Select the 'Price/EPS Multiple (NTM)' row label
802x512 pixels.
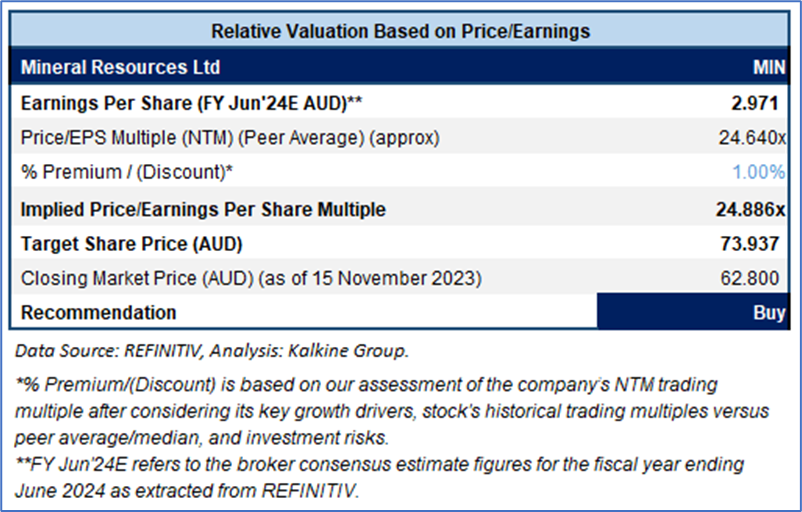tap(230, 137)
